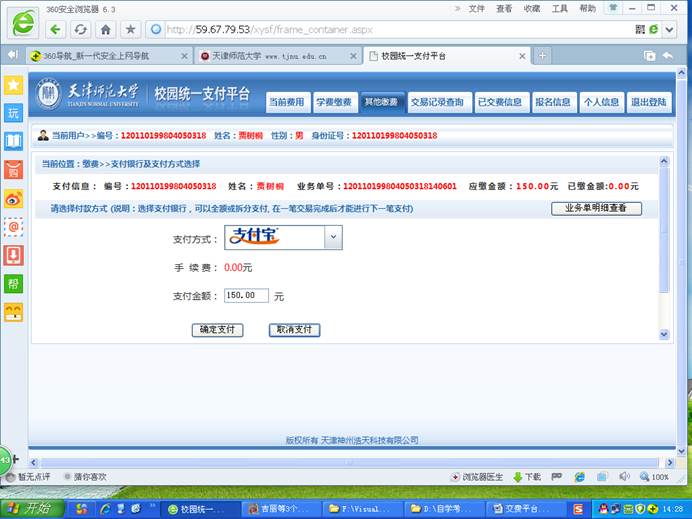The height and width of the screenshot is (519, 692).
Task: Open the 学费缴费 navigation tab
Action: (335, 102)
